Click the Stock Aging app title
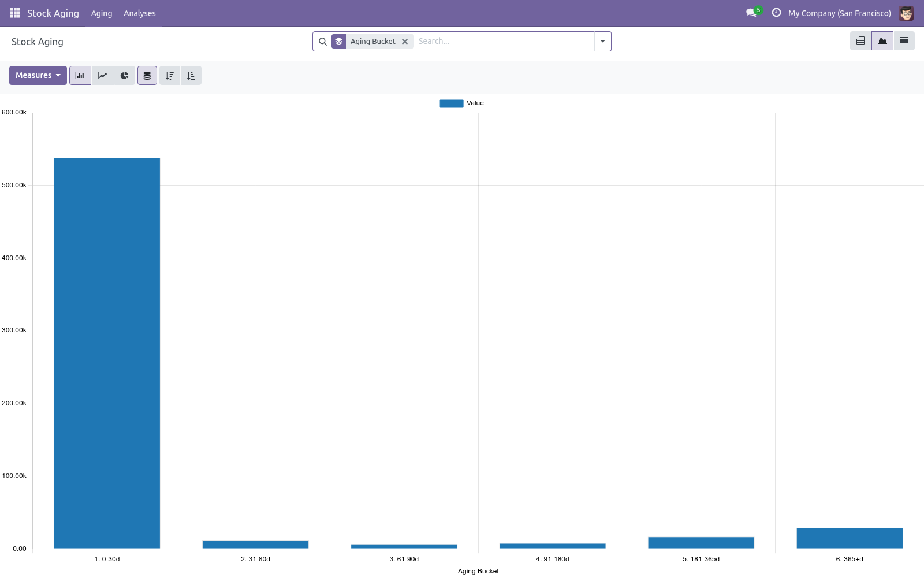The image size is (924, 578). click(53, 13)
